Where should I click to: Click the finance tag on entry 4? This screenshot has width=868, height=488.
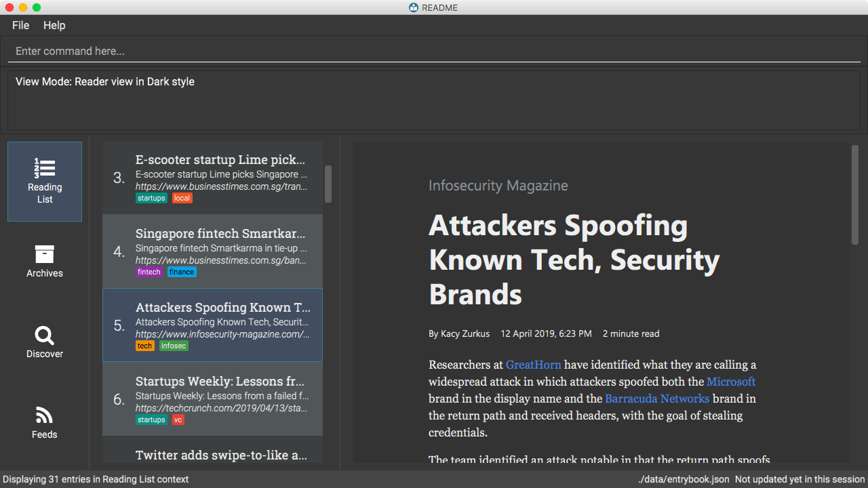(182, 272)
